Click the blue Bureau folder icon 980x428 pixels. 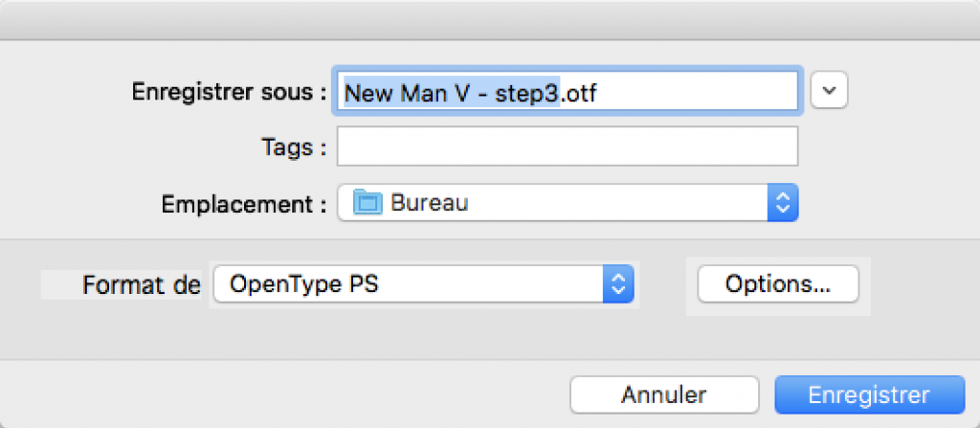(x=367, y=203)
